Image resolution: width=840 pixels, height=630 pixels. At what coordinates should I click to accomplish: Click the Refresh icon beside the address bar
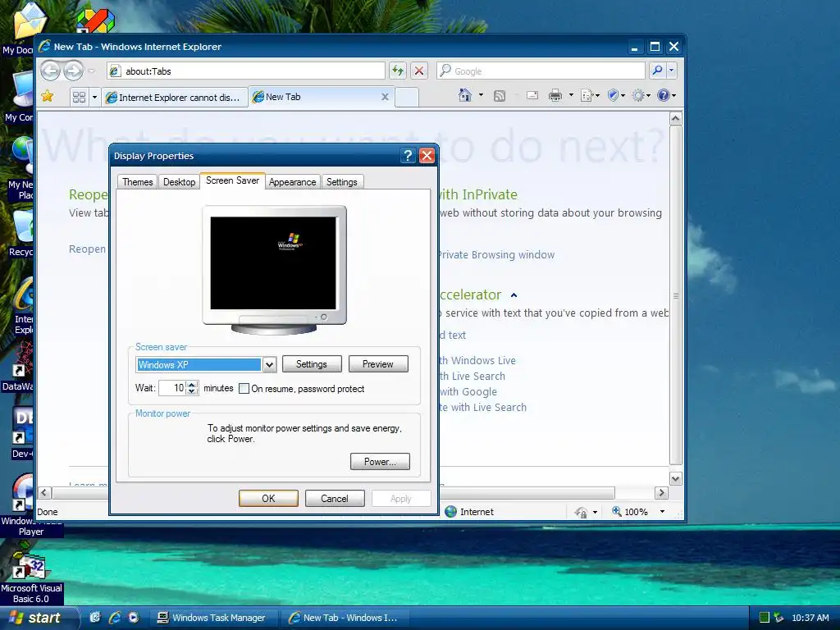point(398,71)
